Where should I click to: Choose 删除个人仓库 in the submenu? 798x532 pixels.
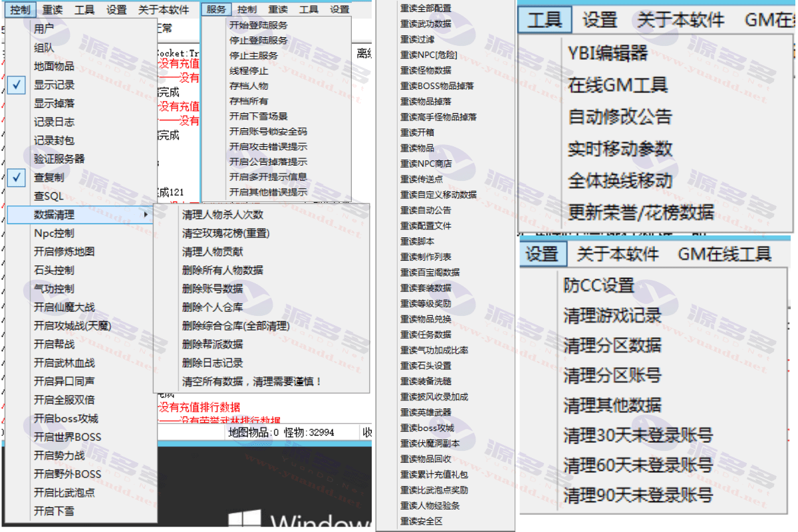click(213, 307)
